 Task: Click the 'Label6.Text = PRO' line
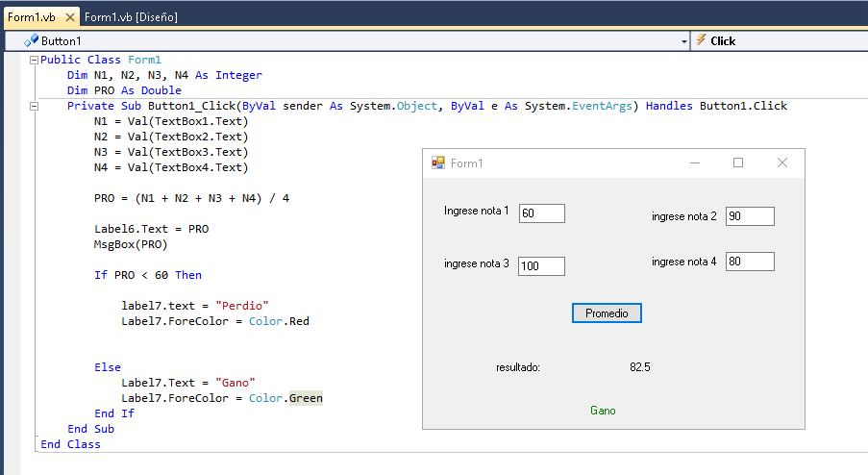point(151,229)
